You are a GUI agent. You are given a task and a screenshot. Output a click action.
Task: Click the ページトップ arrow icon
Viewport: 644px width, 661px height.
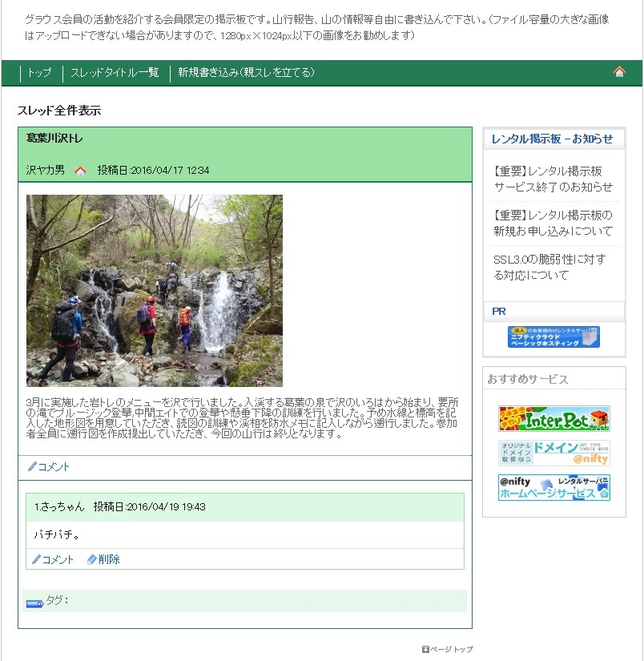425,649
